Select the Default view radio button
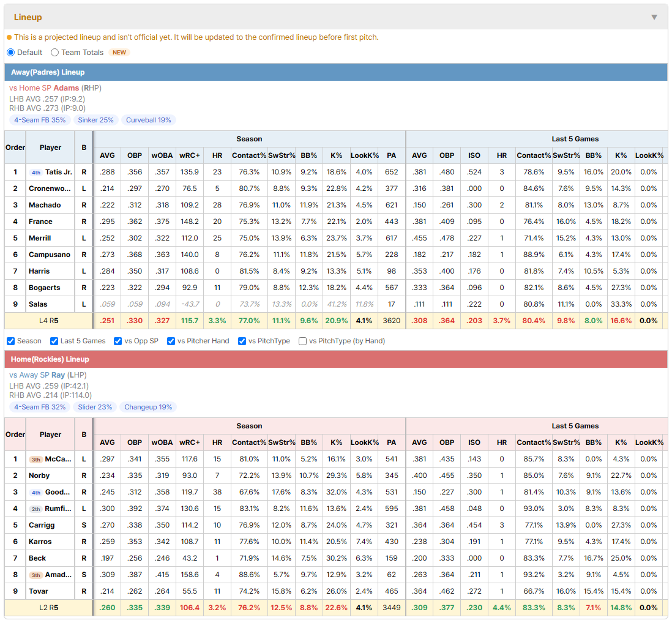 click(11, 52)
